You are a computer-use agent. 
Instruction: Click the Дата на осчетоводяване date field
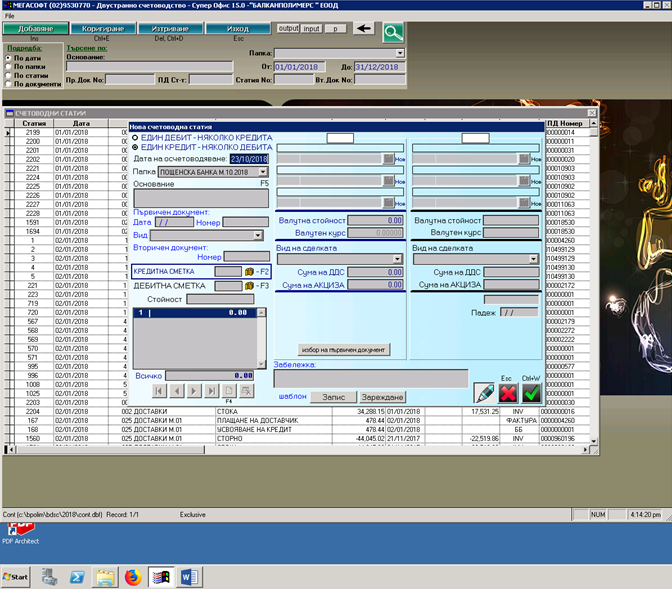249,159
